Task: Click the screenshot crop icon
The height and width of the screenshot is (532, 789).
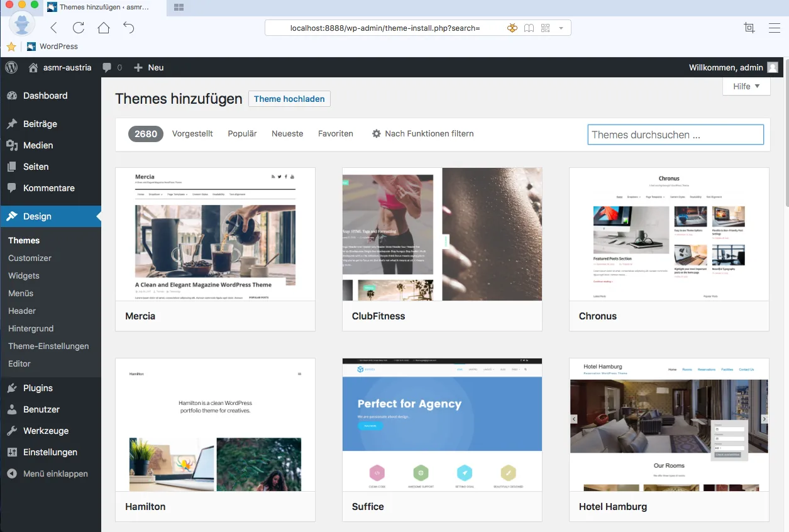Action: [x=749, y=28]
